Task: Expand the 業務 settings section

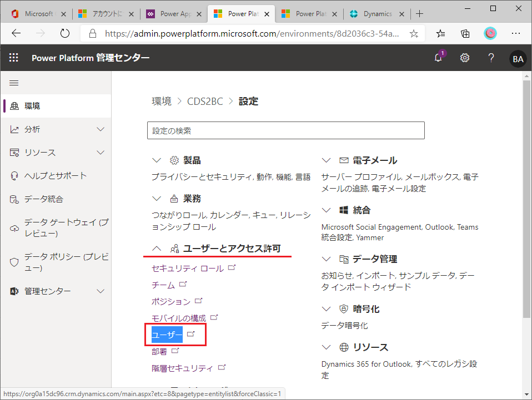Action: coord(157,199)
